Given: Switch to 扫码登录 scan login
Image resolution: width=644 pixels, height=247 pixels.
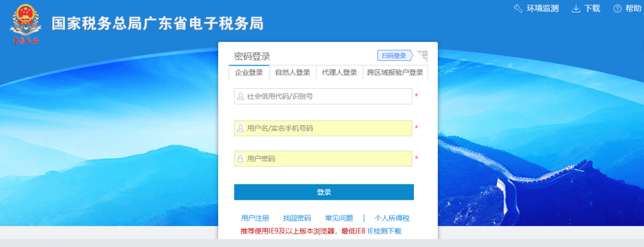Looking at the screenshot, I should point(394,55).
